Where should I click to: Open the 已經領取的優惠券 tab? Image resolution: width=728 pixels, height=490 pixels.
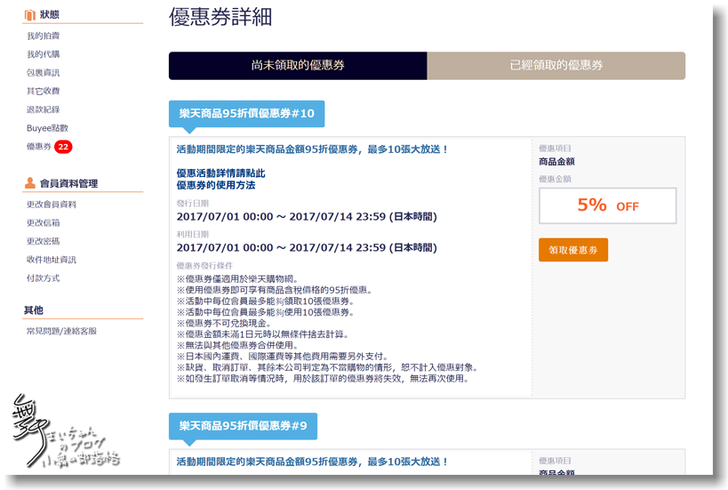556,65
